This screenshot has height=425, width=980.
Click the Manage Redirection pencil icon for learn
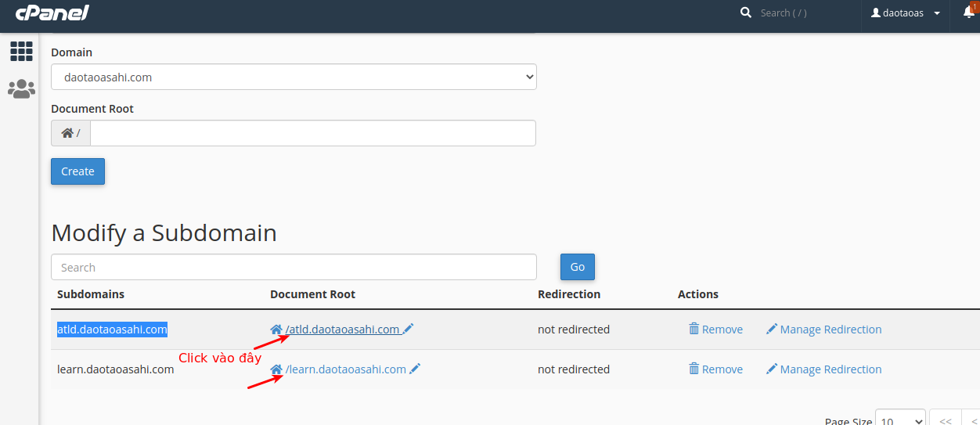(772, 369)
